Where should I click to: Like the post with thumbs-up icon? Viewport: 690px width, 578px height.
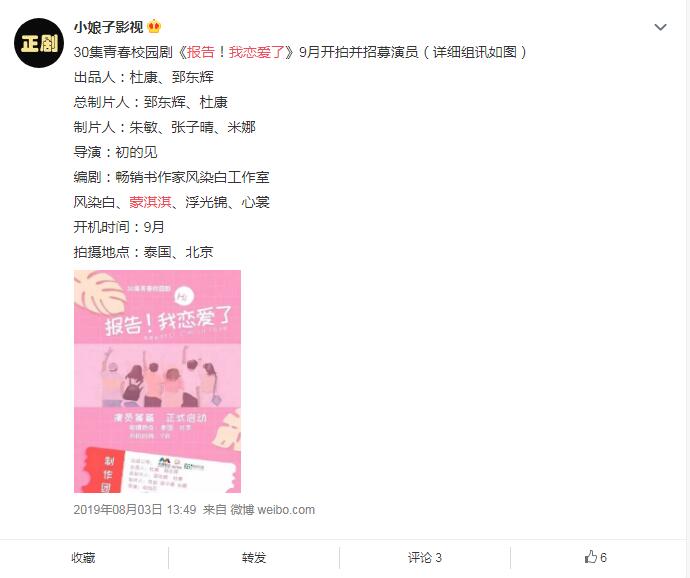591,557
